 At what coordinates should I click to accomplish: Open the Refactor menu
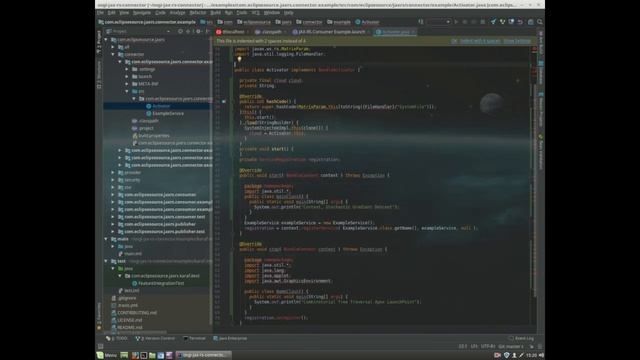tap(198, 13)
